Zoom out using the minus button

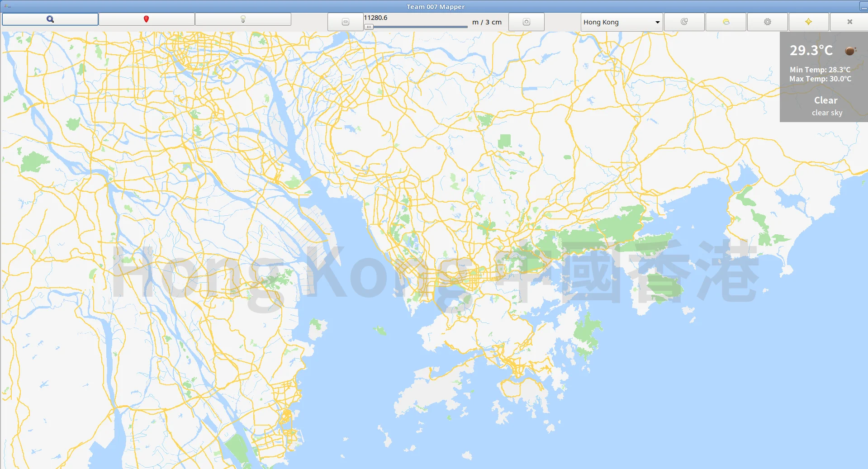[345, 21]
